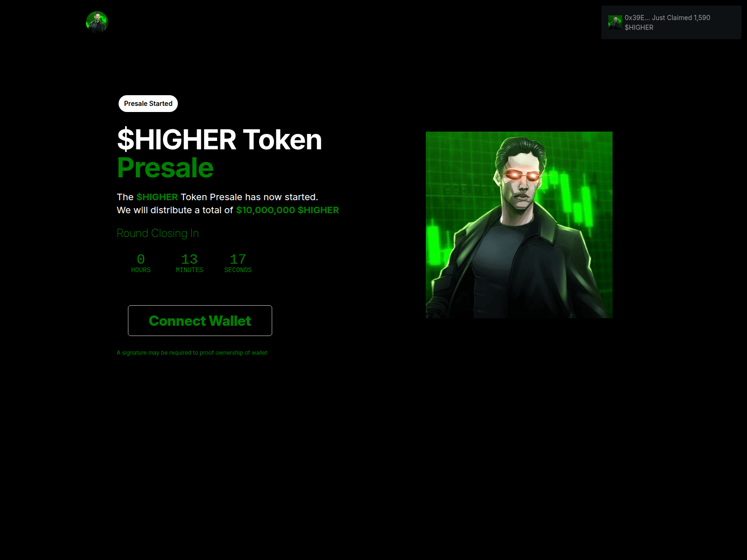The image size is (747, 560).
Task: Click the $10,000,000 $HIGHER amount text
Action: coord(288,210)
